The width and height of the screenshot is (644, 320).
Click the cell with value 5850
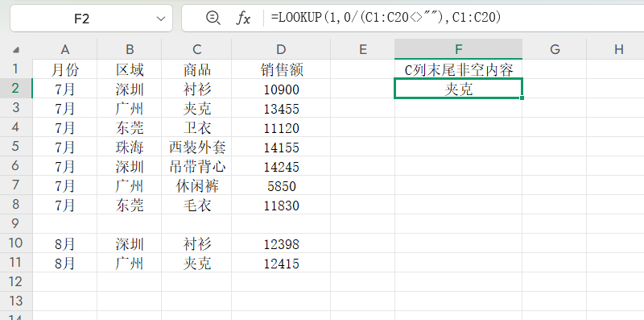pyautogui.click(x=281, y=185)
